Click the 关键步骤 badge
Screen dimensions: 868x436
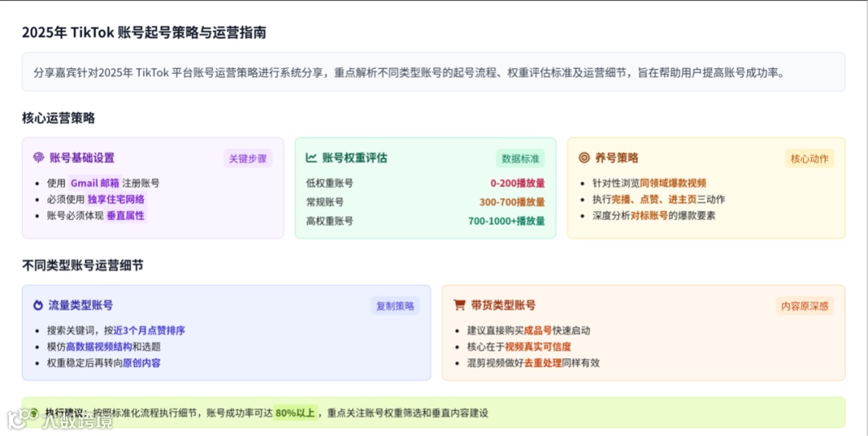[248, 158]
